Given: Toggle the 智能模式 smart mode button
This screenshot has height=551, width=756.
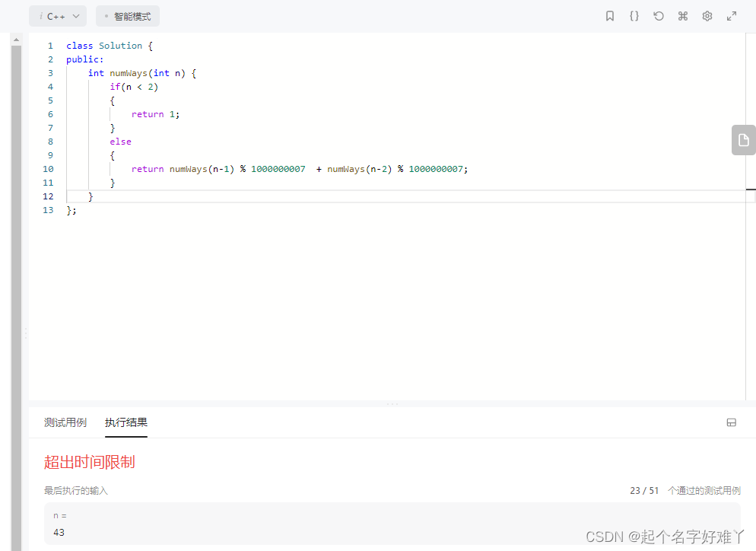Looking at the screenshot, I should click(128, 17).
